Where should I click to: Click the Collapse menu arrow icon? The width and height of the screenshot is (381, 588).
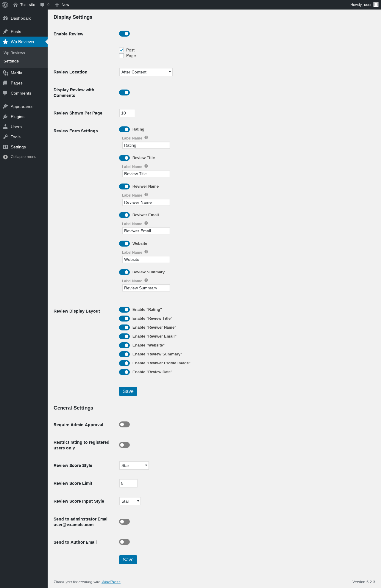[5, 157]
